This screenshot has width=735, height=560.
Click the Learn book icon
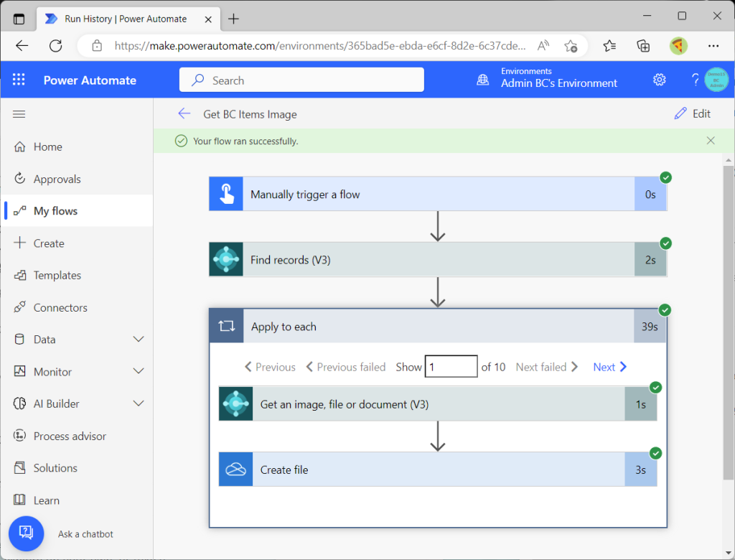point(19,500)
